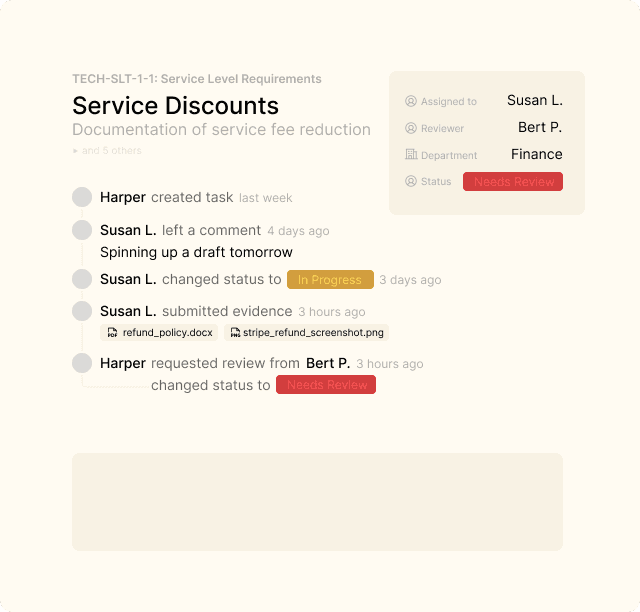
Task: Open the Status dropdown showing Needs Review
Action: point(512,182)
